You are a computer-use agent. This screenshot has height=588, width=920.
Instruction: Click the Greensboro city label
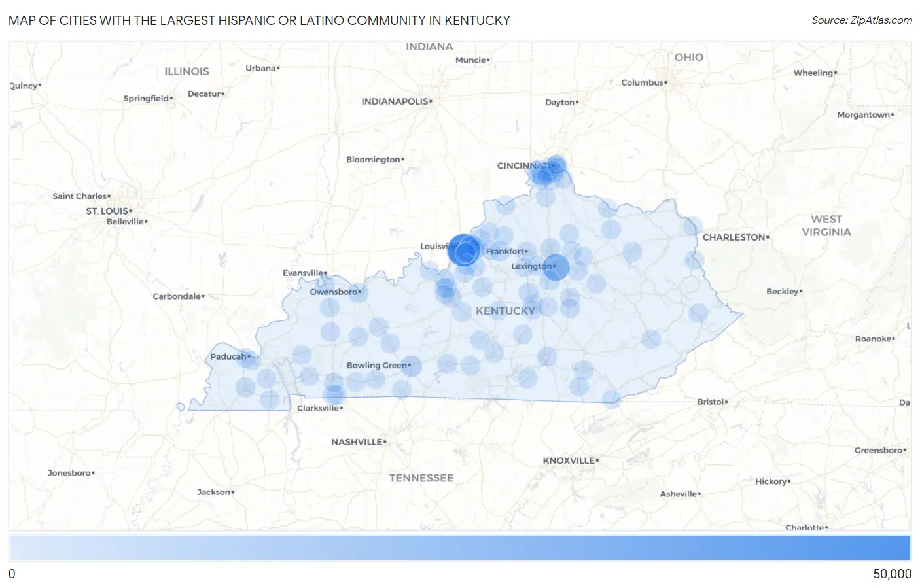pyautogui.click(x=879, y=450)
